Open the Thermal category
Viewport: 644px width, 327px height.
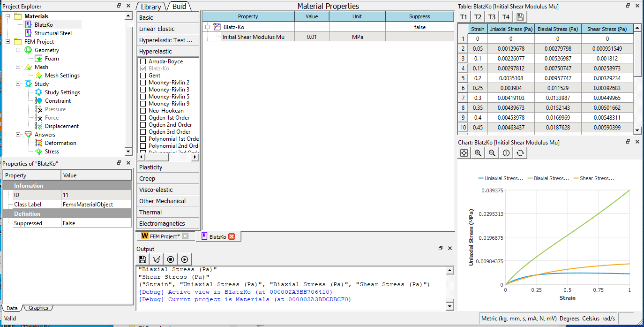168,213
